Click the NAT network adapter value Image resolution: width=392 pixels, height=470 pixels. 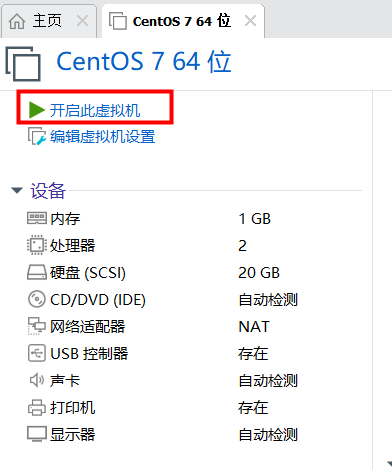pyautogui.click(x=254, y=326)
